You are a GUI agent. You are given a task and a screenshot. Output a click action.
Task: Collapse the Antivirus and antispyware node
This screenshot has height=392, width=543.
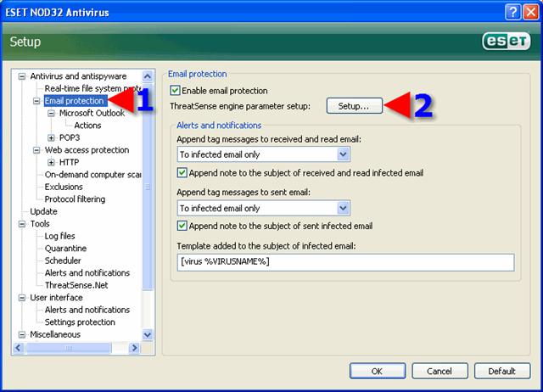[x=22, y=76]
